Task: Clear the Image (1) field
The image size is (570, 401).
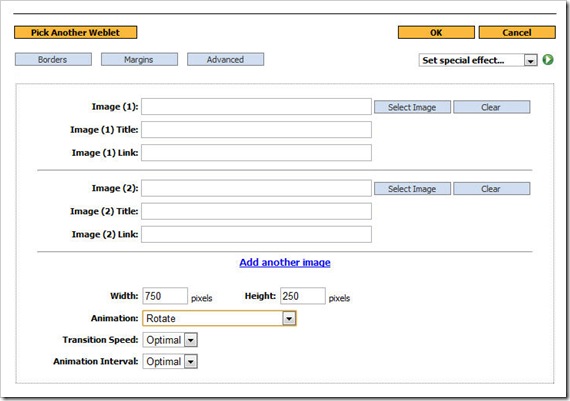Action: coord(491,107)
